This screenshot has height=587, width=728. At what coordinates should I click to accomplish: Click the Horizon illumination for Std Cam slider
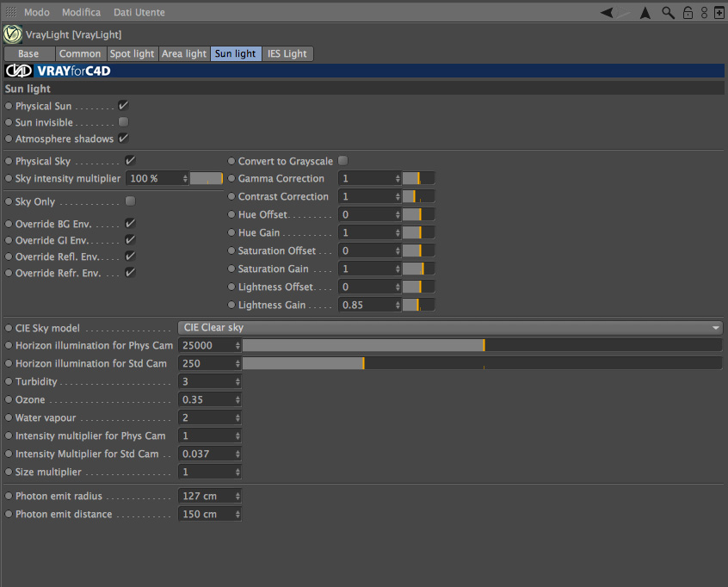pos(482,363)
